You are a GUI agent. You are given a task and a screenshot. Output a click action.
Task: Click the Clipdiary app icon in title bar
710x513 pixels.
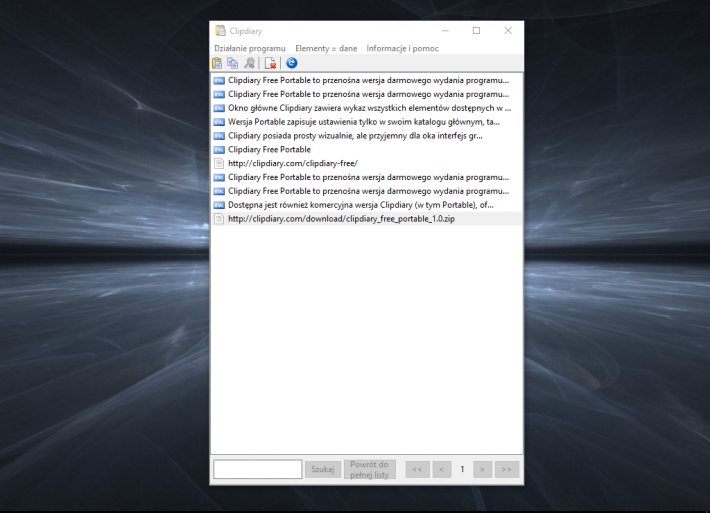click(x=221, y=31)
